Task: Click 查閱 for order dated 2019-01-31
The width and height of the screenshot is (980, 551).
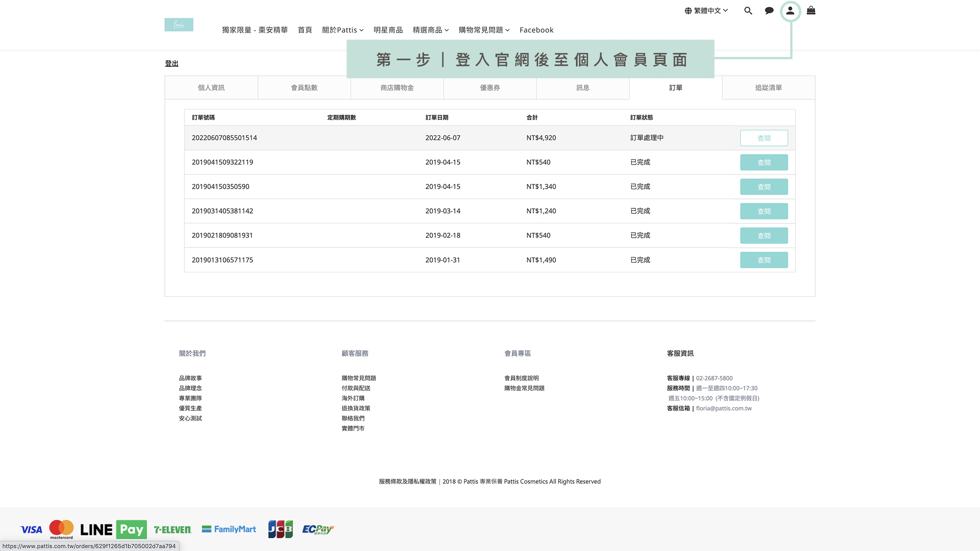Action: 764,260
